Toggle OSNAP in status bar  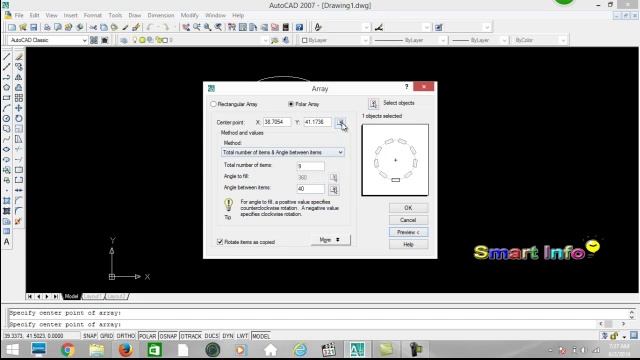168,336
